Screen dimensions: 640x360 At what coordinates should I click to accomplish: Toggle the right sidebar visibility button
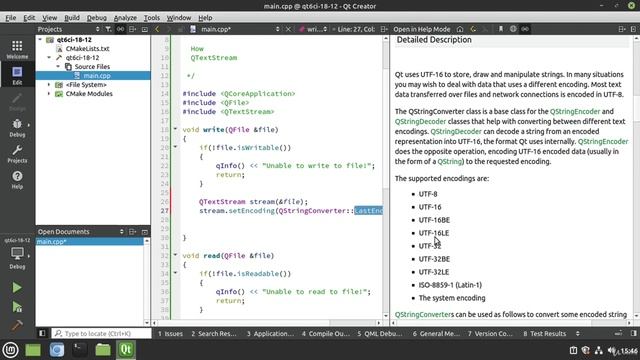(x=633, y=333)
